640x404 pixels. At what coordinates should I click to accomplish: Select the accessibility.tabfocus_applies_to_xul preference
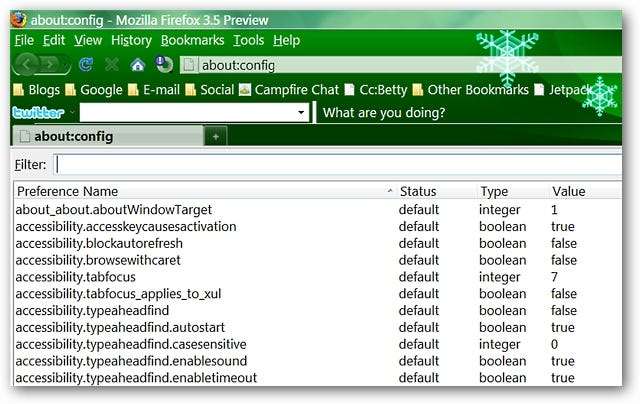tap(118, 293)
